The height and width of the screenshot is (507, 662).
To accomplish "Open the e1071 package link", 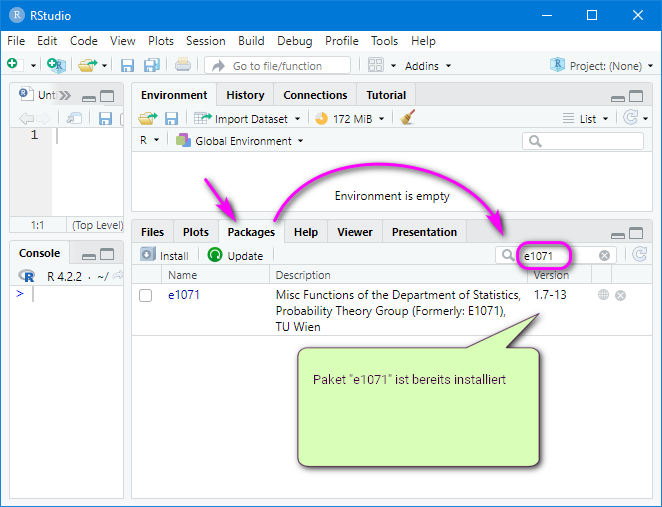I will tap(184, 295).
